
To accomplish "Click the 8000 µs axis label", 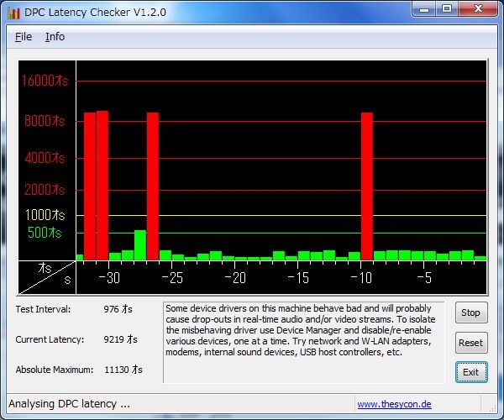I will 45,121.
